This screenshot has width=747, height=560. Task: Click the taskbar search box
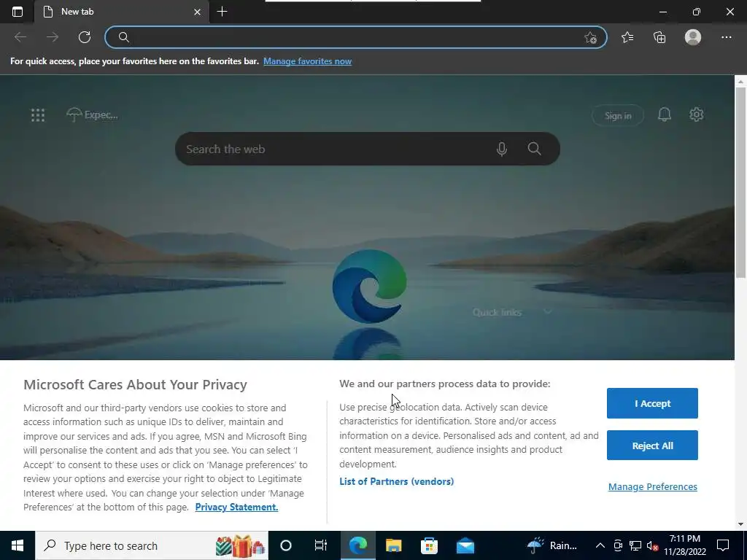coord(152,545)
